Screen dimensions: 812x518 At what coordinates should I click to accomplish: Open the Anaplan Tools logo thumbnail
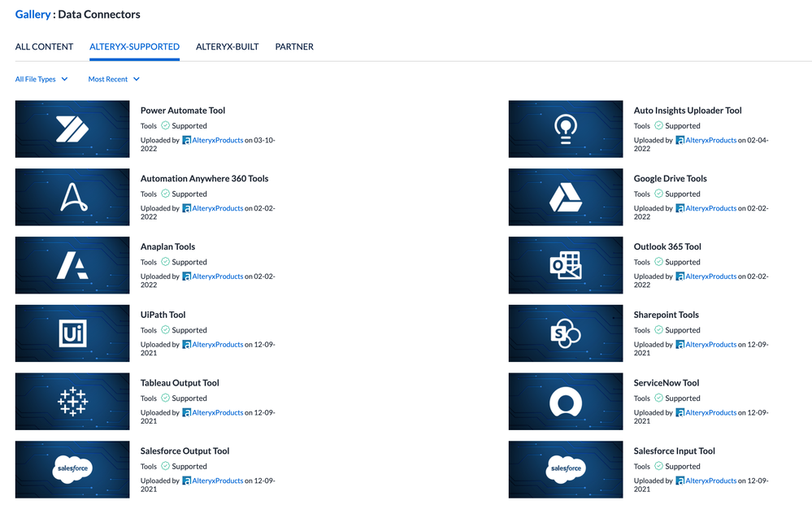(72, 265)
